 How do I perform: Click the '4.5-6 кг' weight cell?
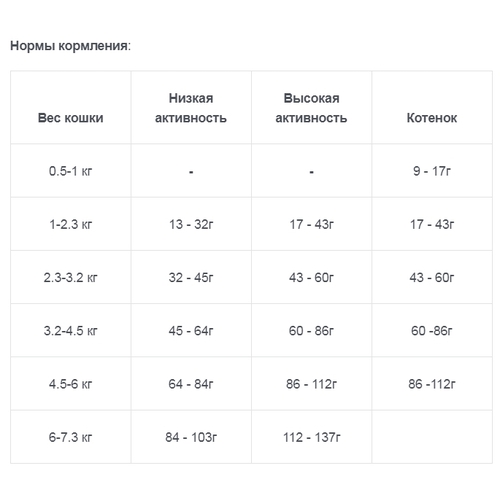click(x=71, y=384)
